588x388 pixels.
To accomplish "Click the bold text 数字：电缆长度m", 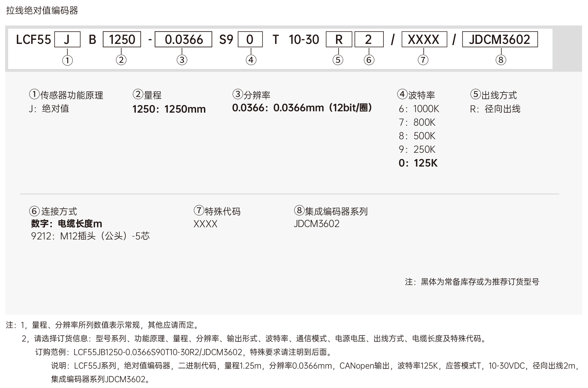I will (66, 224).
